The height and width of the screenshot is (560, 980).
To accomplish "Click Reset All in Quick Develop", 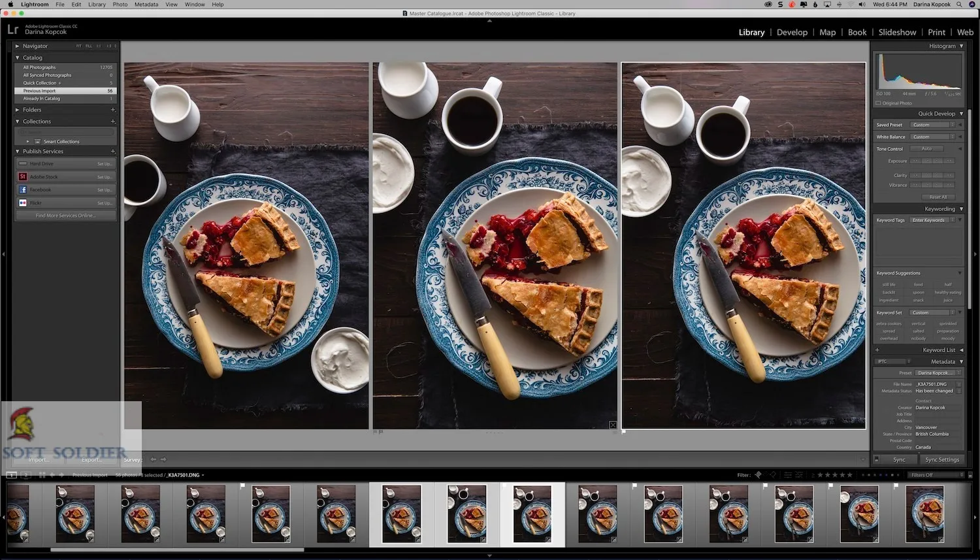I will (x=938, y=197).
